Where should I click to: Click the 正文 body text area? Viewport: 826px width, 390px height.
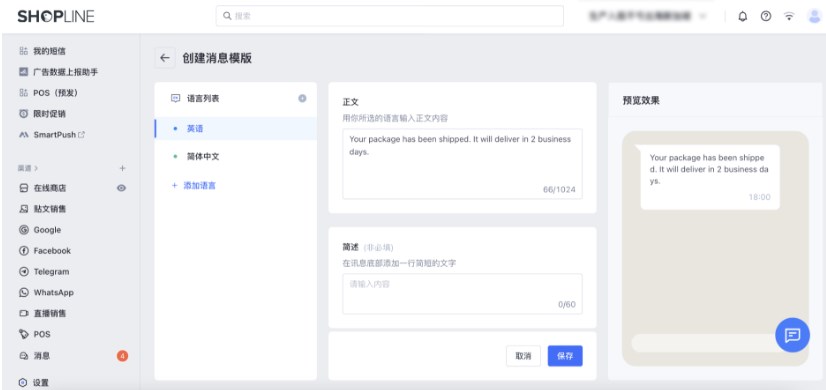pyautogui.click(x=463, y=163)
